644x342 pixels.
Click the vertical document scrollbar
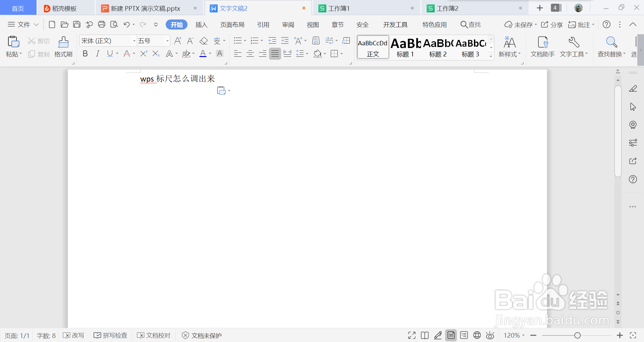(618, 131)
